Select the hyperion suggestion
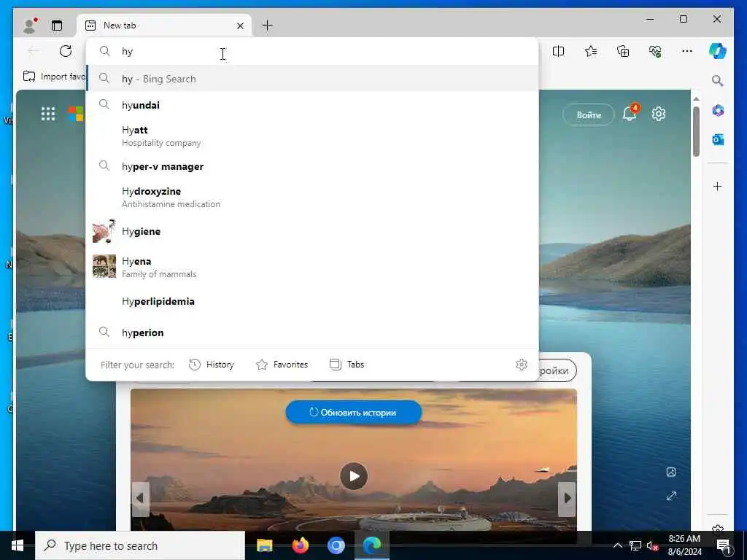The height and width of the screenshot is (560, 747). [x=312, y=332]
